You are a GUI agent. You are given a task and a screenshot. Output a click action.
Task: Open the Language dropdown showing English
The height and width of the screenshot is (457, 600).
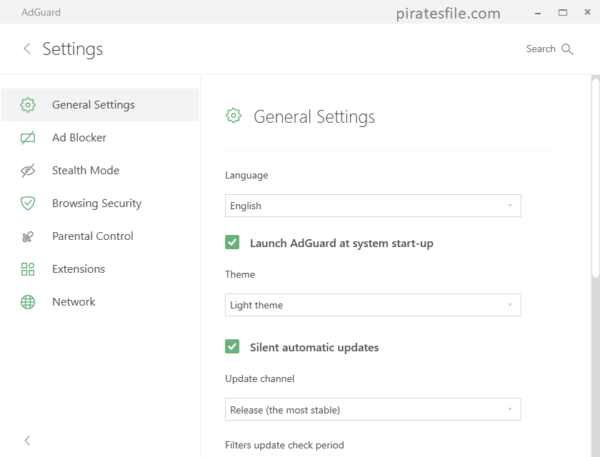[373, 206]
